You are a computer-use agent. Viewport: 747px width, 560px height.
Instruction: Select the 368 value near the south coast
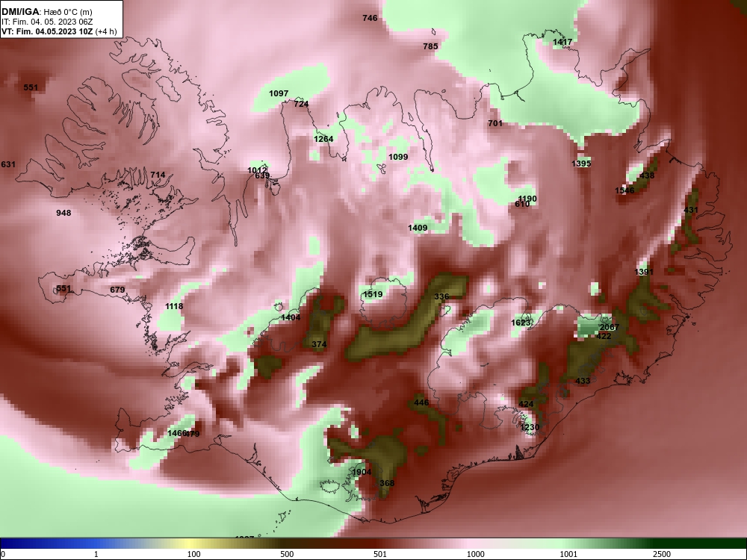click(x=387, y=483)
